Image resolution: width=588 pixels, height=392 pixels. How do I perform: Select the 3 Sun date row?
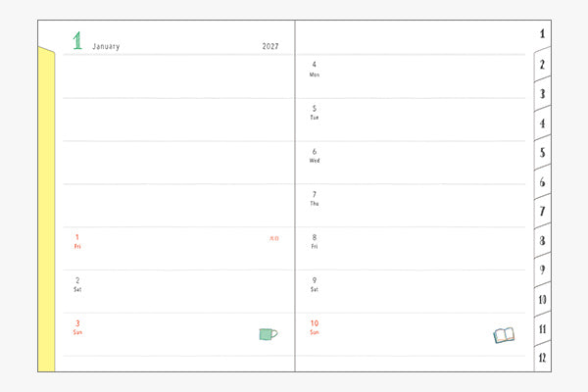(177, 334)
